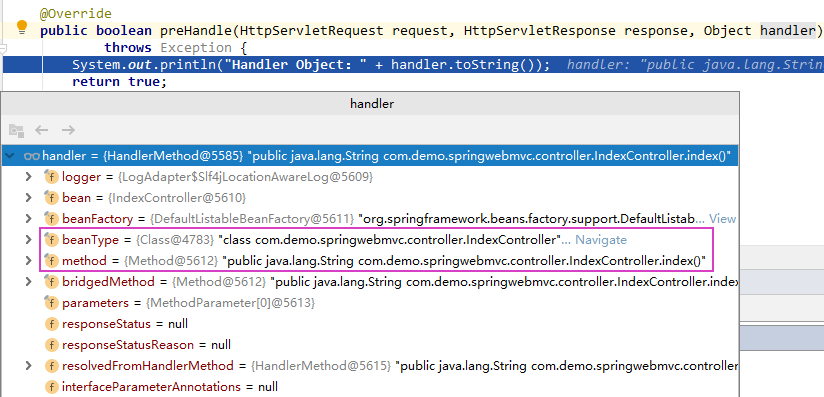Click the inline handler debug hint text
Viewport: 824px width, 397px height.
(x=695, y=65)
